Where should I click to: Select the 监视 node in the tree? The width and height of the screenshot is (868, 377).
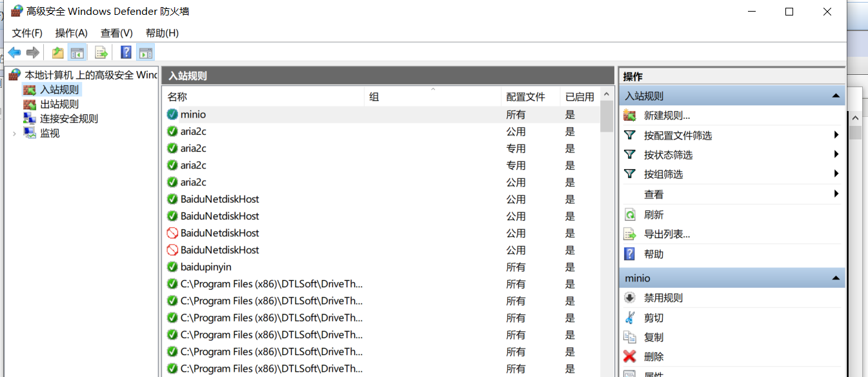(50, 133)
